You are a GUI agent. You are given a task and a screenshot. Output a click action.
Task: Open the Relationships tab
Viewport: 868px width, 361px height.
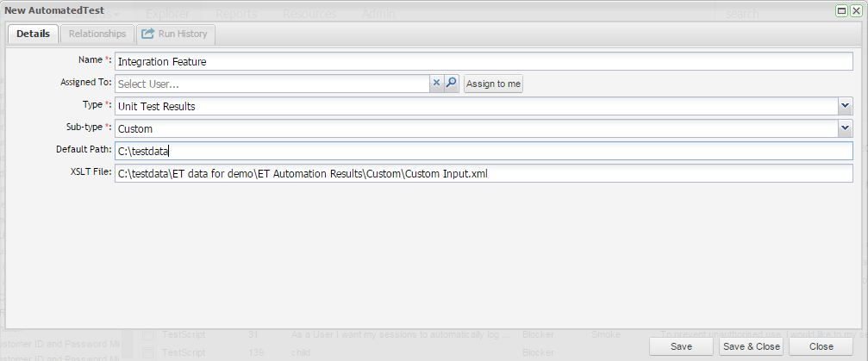[x=97, y=34]
